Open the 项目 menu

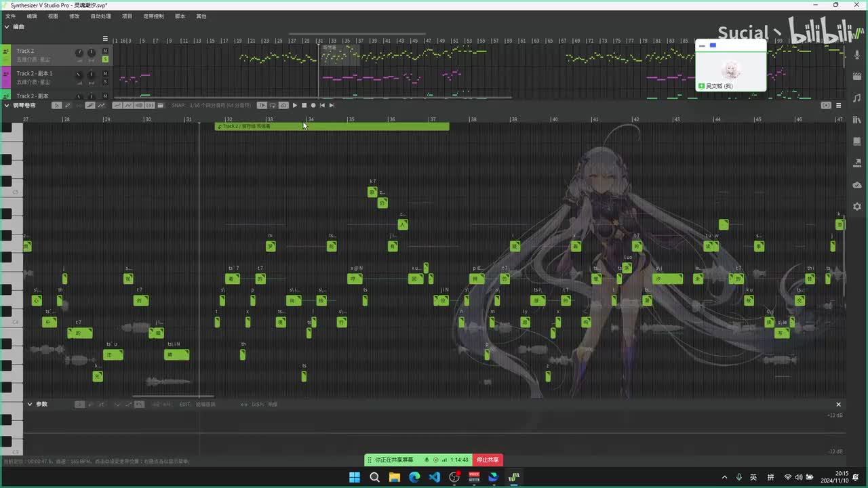click(x=127, y=16)
